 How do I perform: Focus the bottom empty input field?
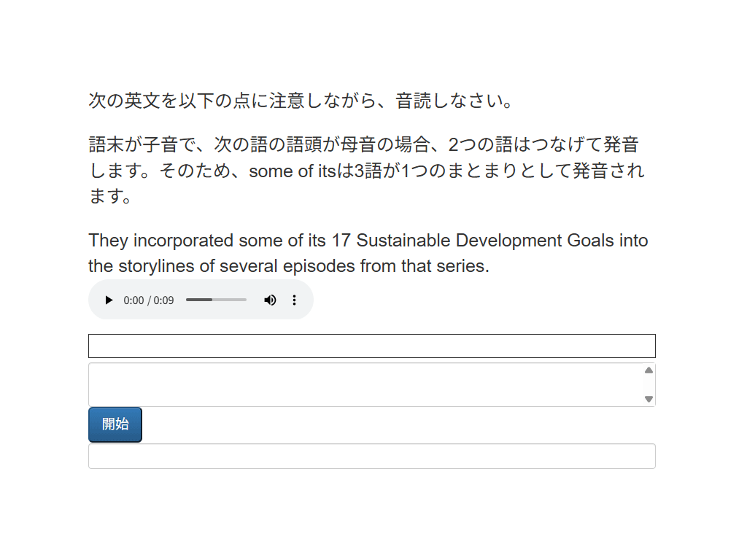click(x=371, y=456)
